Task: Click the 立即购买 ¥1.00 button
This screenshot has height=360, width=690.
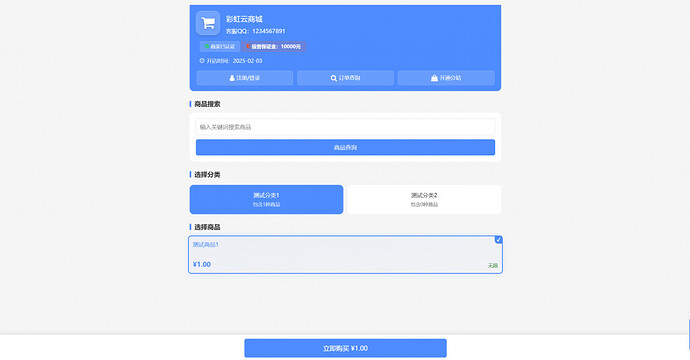Action: pos(345,348)
